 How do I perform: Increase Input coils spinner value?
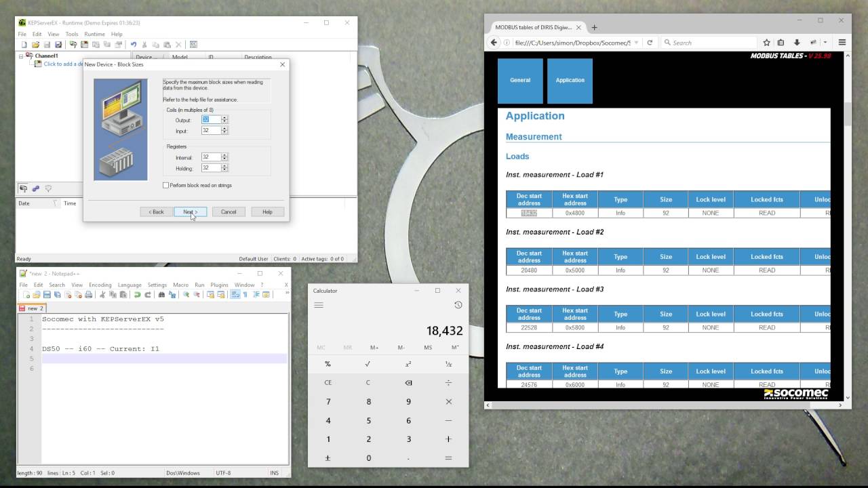(x=224, y=128)
